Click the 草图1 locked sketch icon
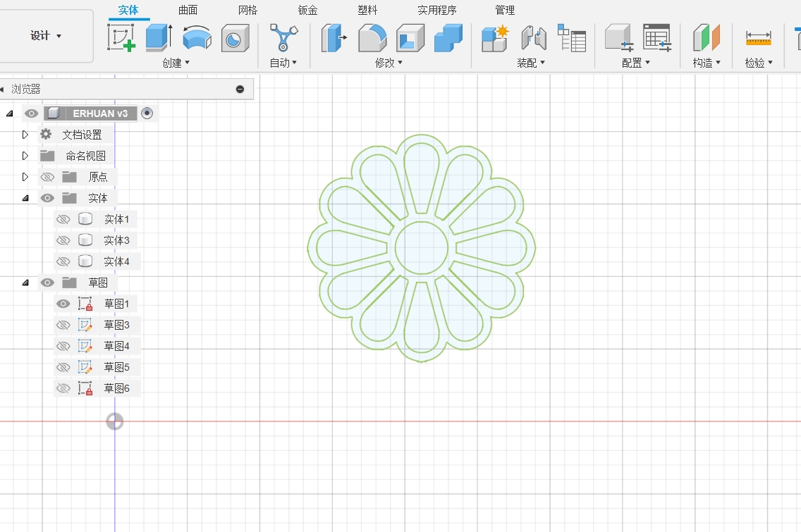The image size is (801, 532). (85, 304)
